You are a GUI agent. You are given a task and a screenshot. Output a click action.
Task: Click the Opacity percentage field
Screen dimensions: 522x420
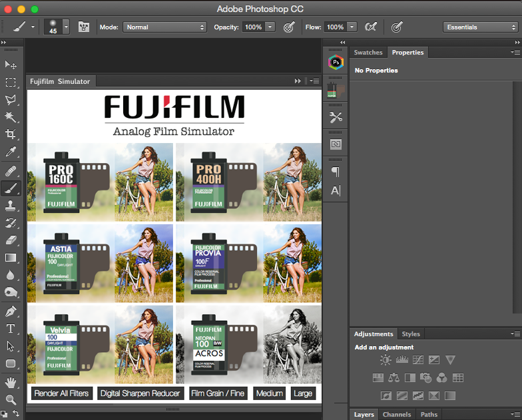[252, 27]
